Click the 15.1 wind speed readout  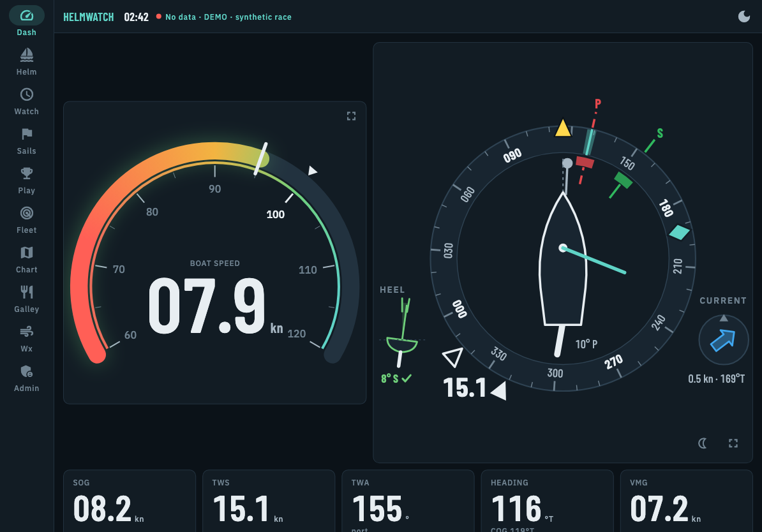pyautogui.click(x=465, y=388)
